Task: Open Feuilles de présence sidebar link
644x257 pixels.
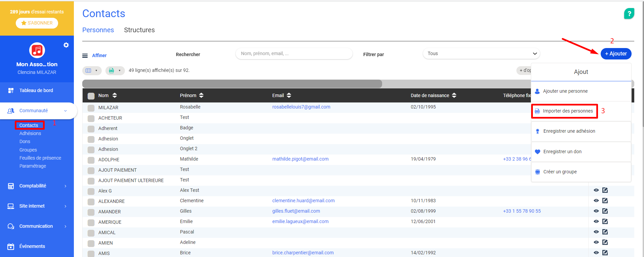Action: point(40,158)
